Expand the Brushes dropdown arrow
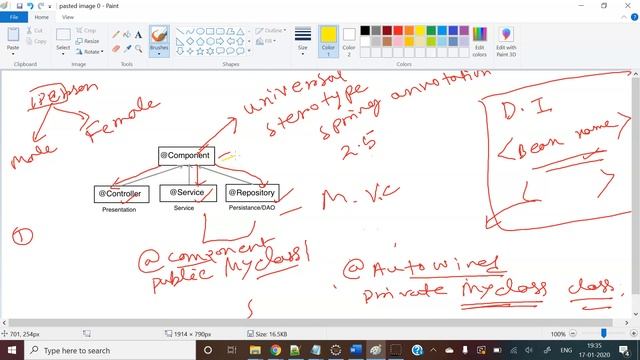640x360 pixels. (159, 54)
